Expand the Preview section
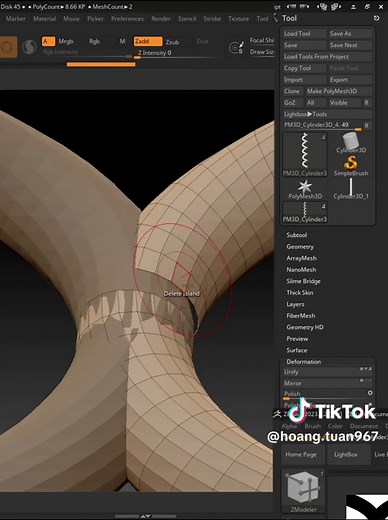This screenshot has height=520, width=388. [297, 339]
